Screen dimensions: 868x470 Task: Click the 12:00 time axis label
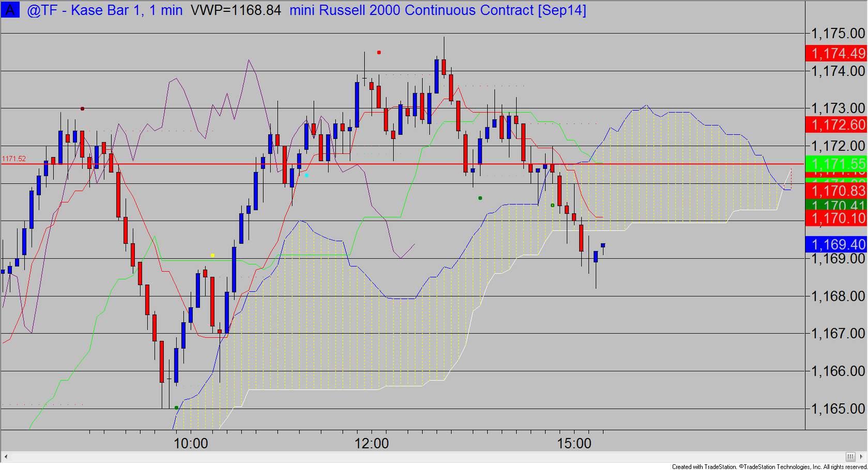(x=372, y=443)
